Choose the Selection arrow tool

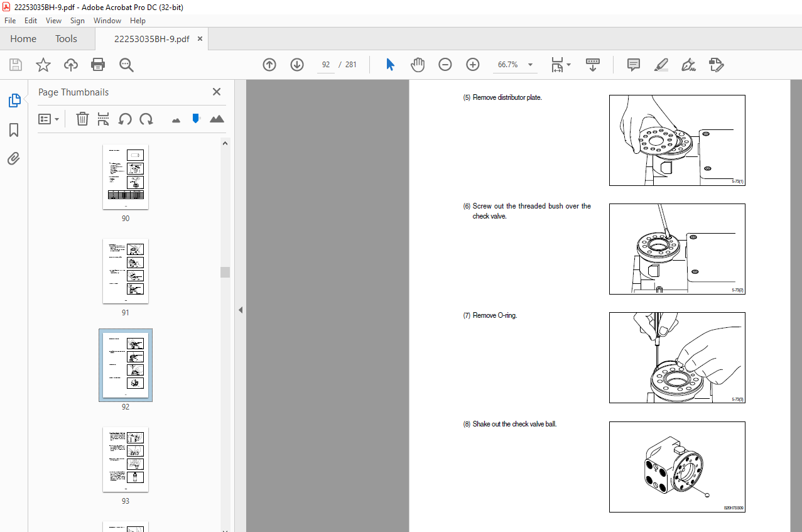click(x=390, y=65)
